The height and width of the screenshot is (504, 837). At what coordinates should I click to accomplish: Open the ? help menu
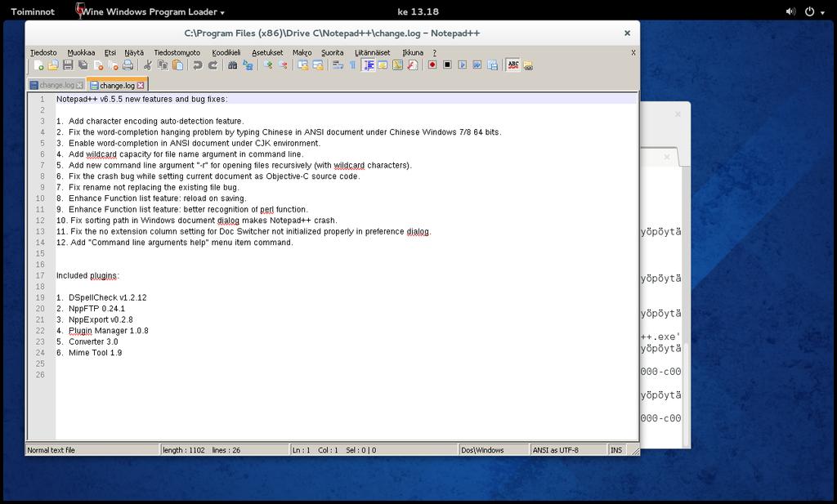click(x=435, y=52)
